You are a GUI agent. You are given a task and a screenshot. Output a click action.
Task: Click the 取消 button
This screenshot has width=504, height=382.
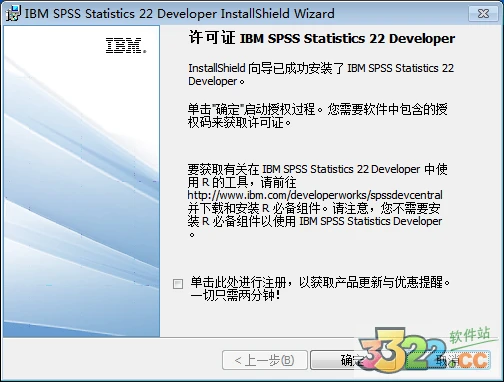pos(448,360)
